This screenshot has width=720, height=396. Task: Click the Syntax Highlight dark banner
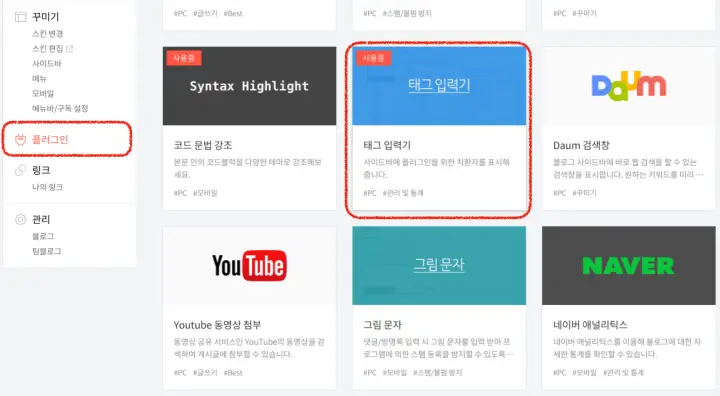point(249,86)
